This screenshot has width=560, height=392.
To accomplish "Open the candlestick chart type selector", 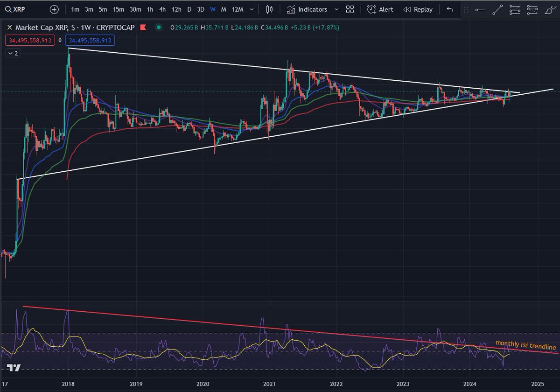I will (269, 9).
